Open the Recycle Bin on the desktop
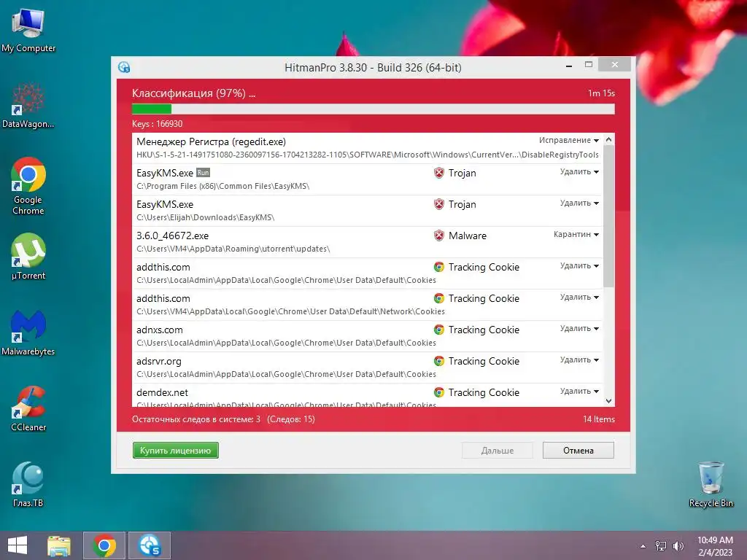 (711, 484)
